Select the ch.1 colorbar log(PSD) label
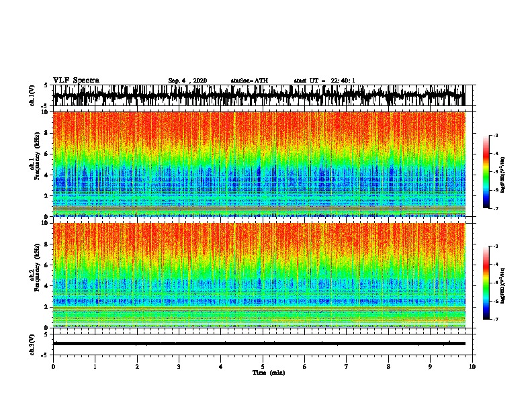Viewport: 532px width, 411px height. pos(503,175)
